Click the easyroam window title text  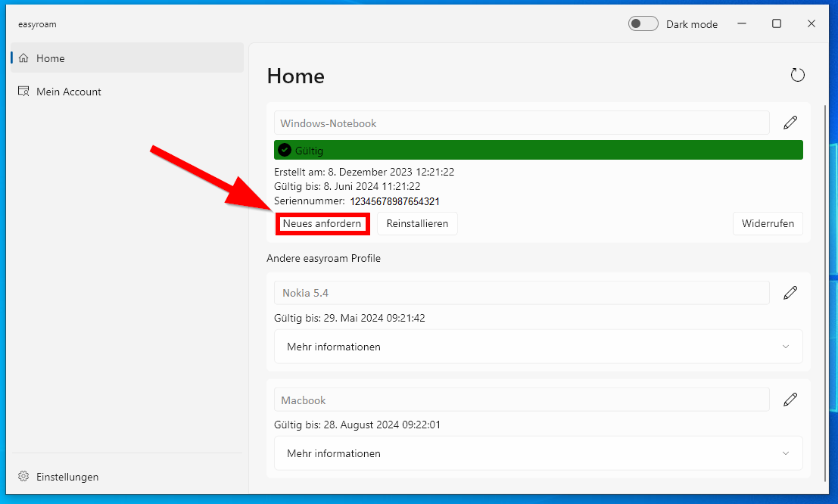(37, 24)
